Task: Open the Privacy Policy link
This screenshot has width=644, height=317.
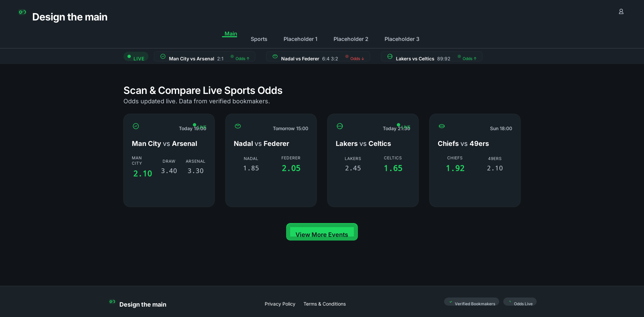Action: 280,304
